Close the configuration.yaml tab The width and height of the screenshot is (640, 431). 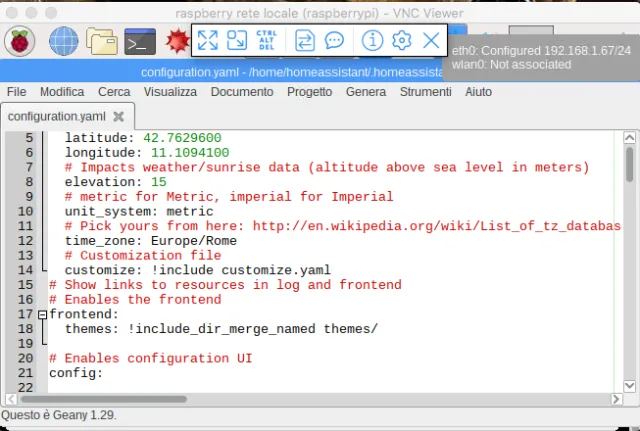118,116
